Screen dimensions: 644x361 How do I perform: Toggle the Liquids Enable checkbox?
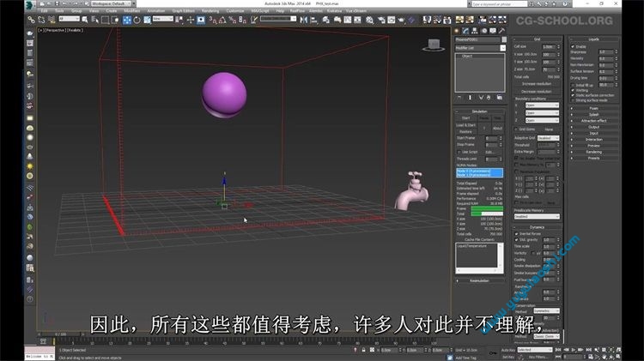coord(574,45)
